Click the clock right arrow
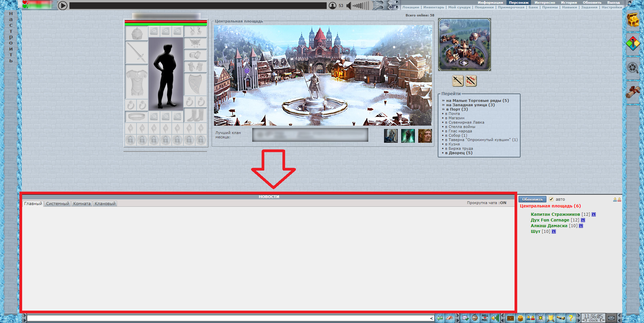Image resolution: width=644 pixels, height=323 pixels. pyautogui.click(x=602, y=320)
